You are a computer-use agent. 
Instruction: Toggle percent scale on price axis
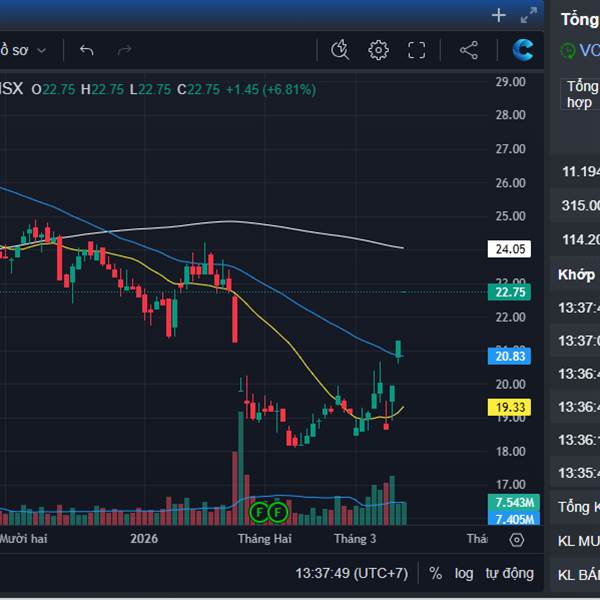click(x=436, y=573)
